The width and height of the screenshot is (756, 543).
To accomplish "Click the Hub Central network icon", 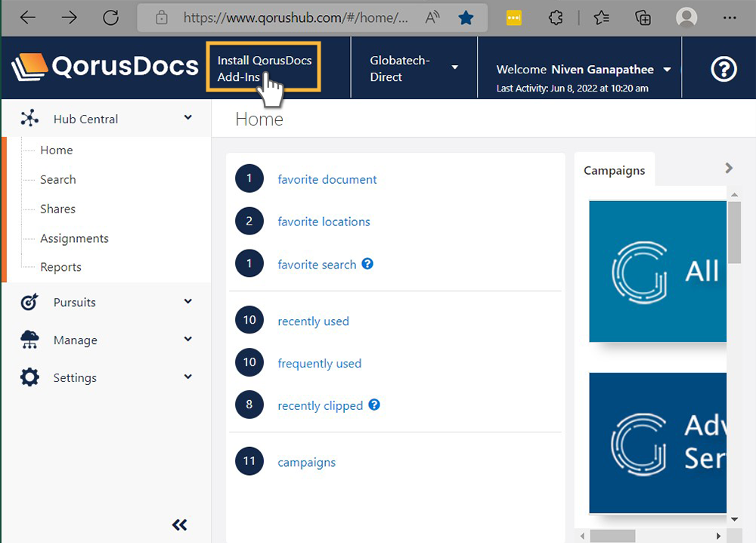I will click(29, 118).
